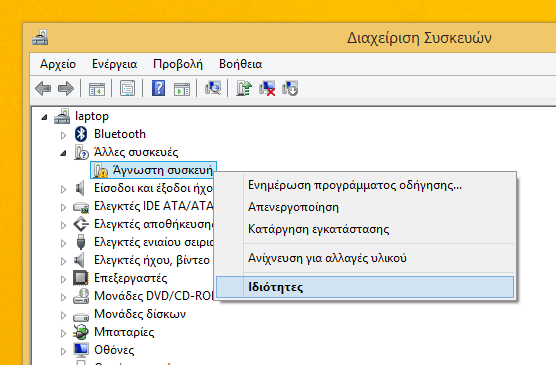Open the Βοήθεια menu
Viewport: 556px width, 365px height.
pyautogui.click(x=240, y=64)
